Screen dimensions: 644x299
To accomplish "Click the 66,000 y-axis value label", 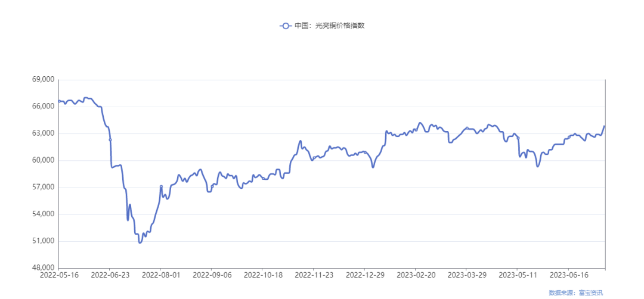I will [43, 107].
